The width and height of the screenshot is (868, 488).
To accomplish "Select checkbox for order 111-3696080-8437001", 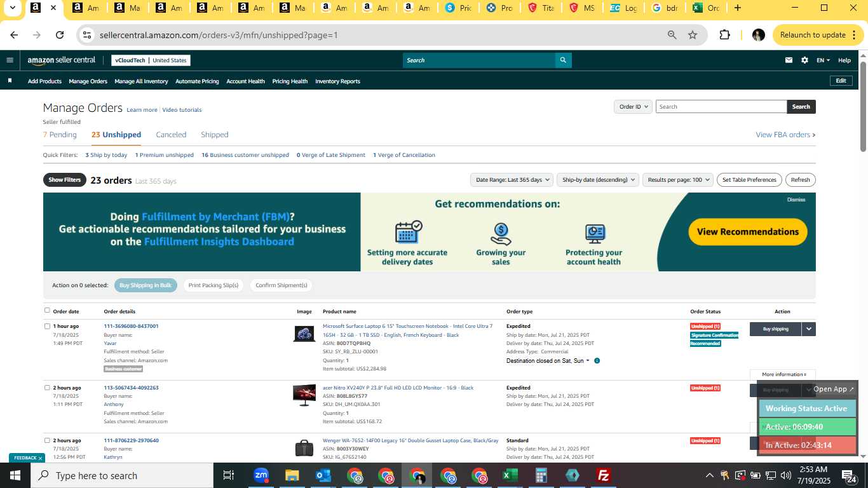I will coord(47,326).
